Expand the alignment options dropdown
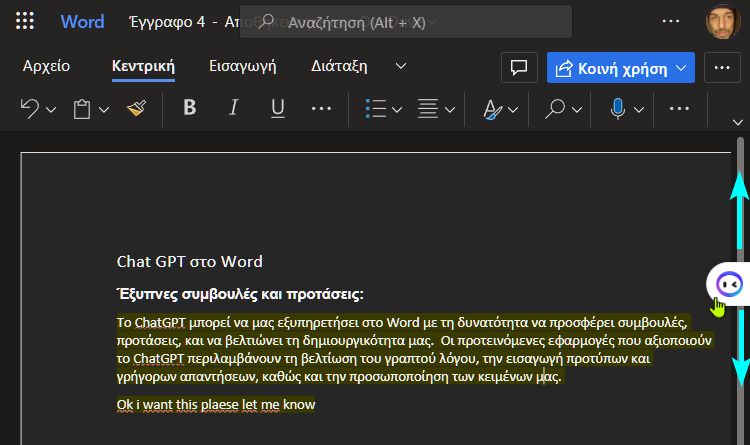Image resolution: width=750 pixels, height=445 pixels. [x=450, y=110]
